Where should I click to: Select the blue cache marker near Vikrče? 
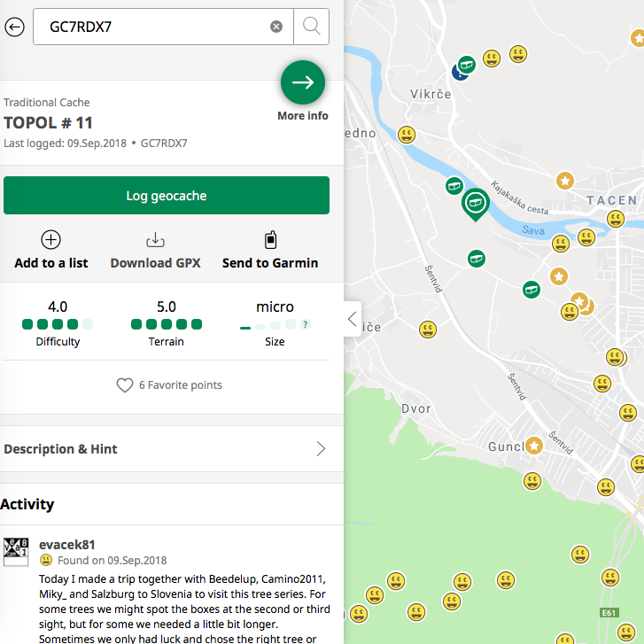point(458,74)
